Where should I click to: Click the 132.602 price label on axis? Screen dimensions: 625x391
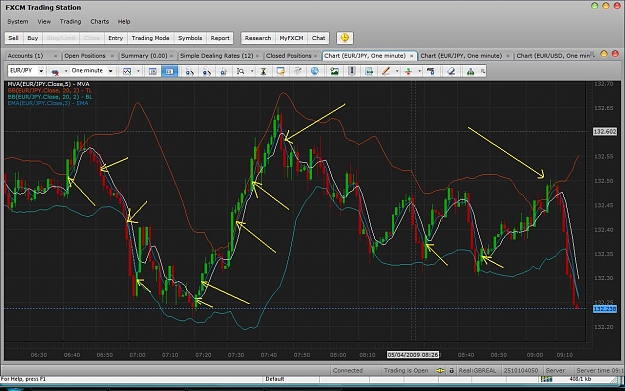coord(605,132)
